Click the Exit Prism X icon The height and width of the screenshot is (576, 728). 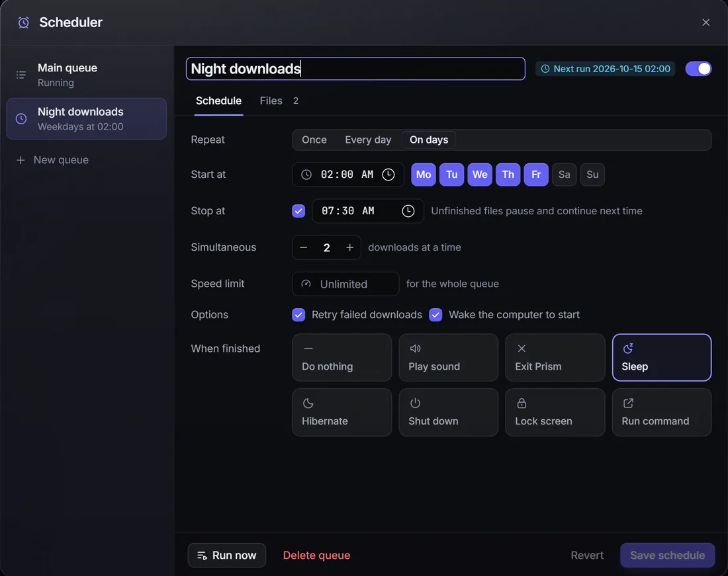pyautogui.click(x=522, y=349)
